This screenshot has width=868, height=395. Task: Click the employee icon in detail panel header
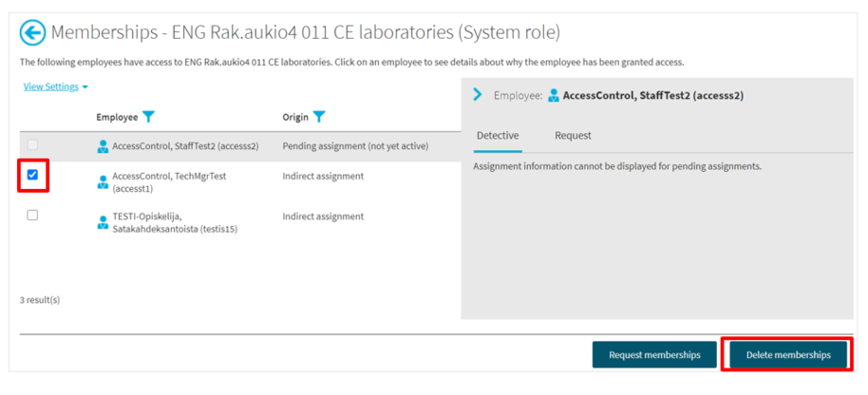(553, 96)
